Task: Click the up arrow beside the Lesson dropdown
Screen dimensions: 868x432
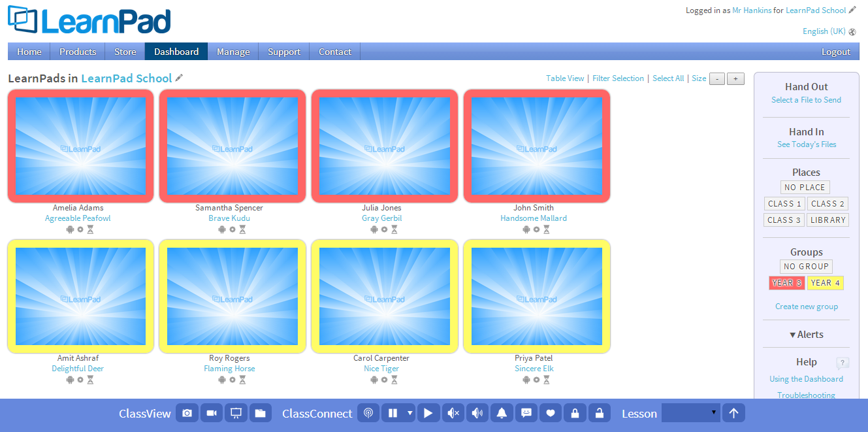Action: [x=733, y=413]
